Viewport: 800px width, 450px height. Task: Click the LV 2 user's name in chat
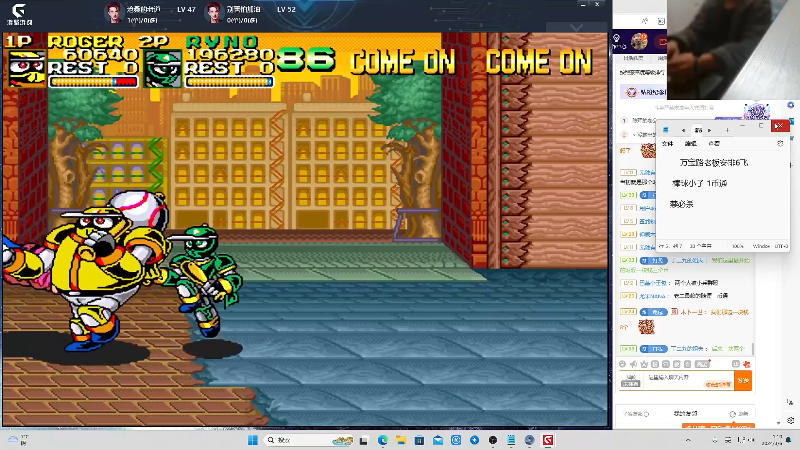(x=653, y=283)
